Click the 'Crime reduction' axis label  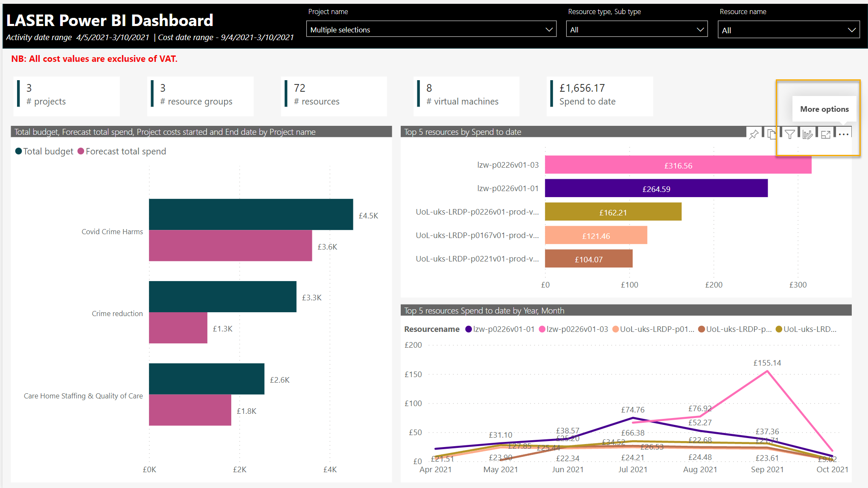pos(117,314)
